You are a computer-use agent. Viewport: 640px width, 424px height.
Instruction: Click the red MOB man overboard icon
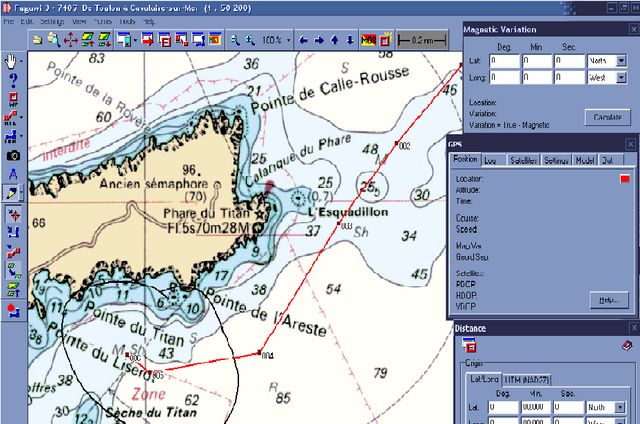pyautogui.click(x=368, y=40)
